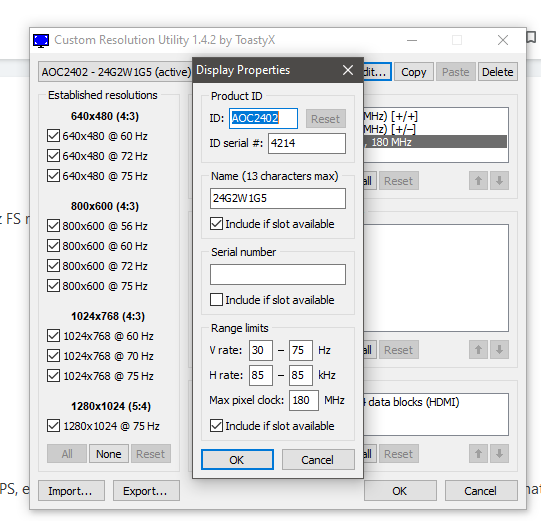This screenshot has height=521, width=541.
Task: Confirm Display Properties with OK button
Action: click(x=237, y=460)
